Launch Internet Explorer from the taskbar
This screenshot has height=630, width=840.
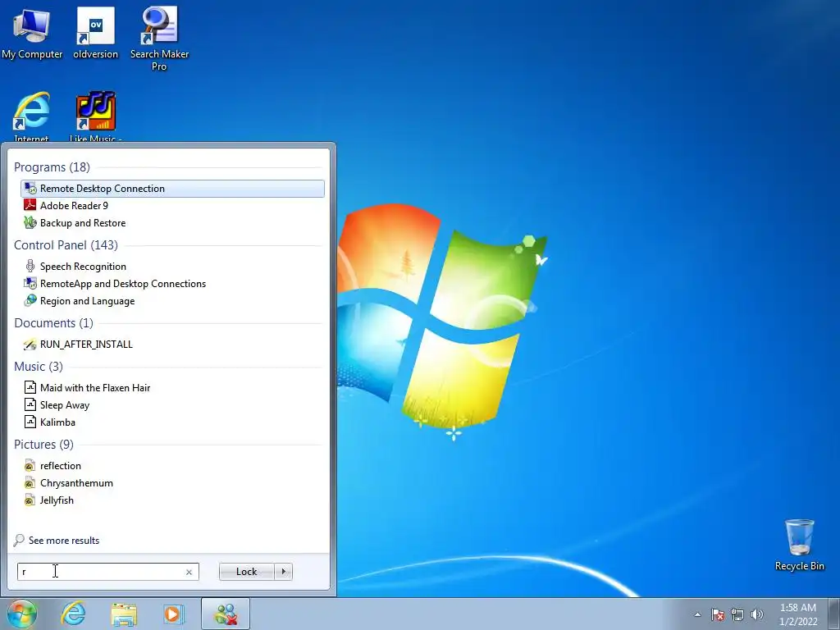tap(73, 614)
